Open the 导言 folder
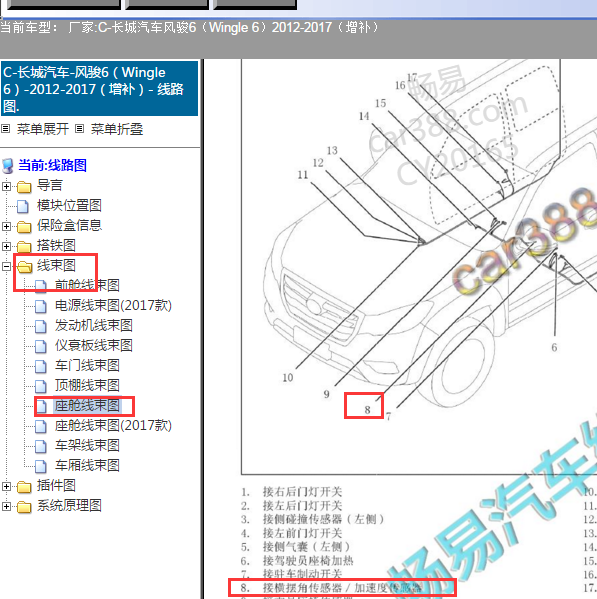The width and height of the screenshot is (597, 599). coord(49,185)
